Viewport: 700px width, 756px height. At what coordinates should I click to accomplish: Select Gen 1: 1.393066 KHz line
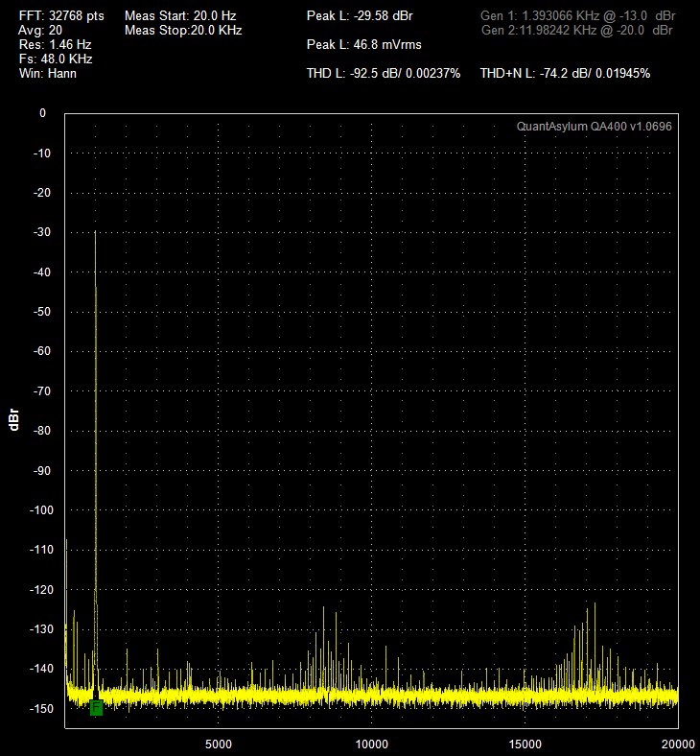point(577,16)
